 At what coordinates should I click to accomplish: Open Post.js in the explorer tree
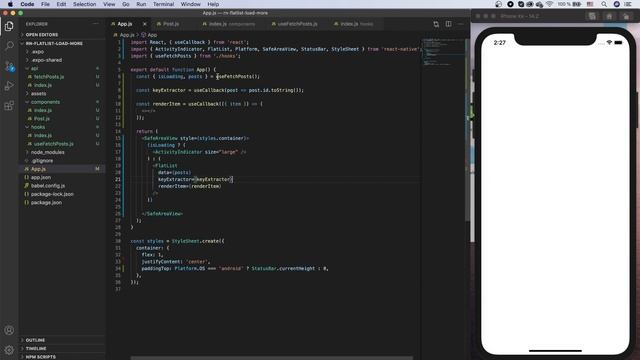click(x=62, y=119)
